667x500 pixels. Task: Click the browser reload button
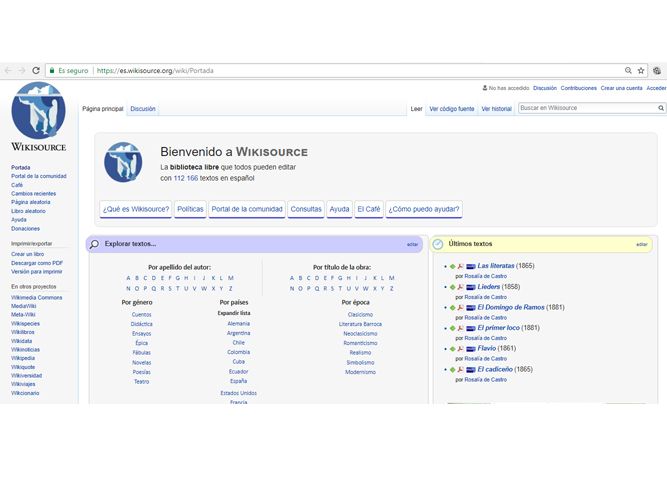click(x=37, y=71)
